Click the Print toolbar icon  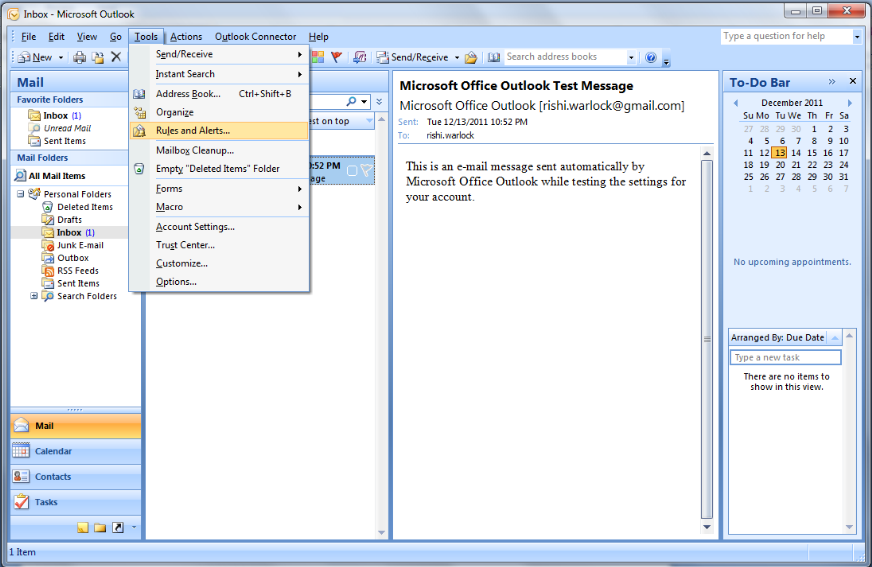tap(80, 57)
